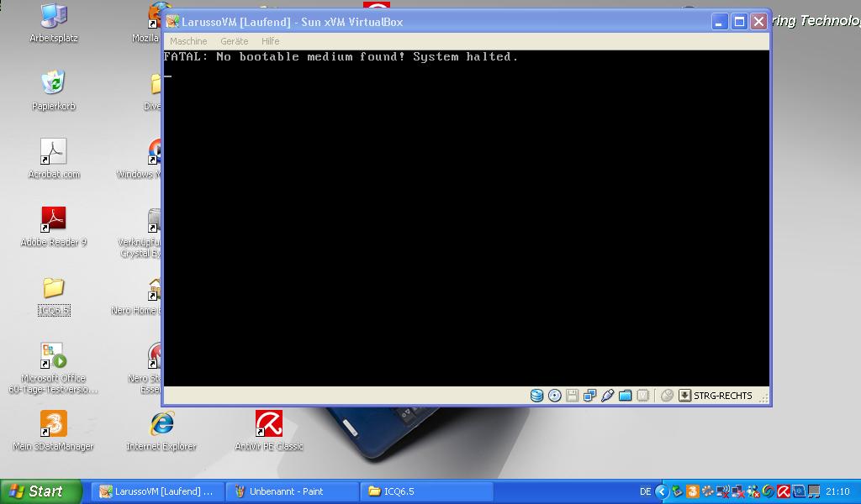Click the wireless network disconnected tray icon
The image size is (861, 504).
pos(722,491)
